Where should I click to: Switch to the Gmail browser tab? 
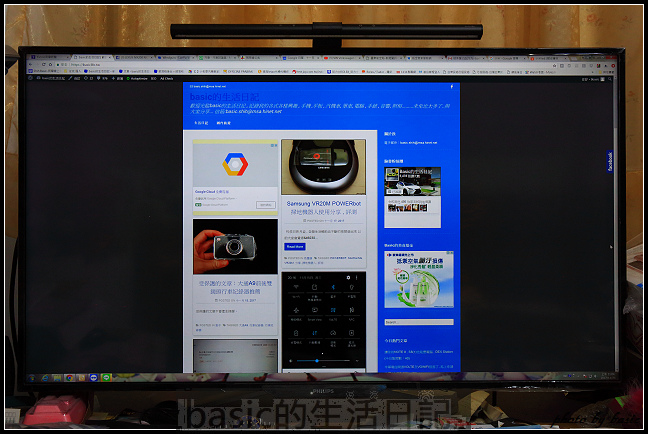[466, 58]
